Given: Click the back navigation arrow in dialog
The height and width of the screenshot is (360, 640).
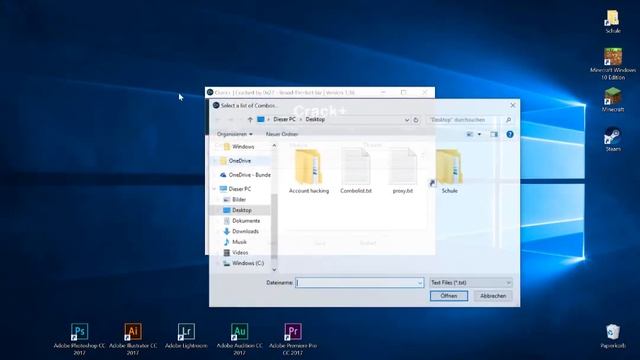Looking at the screenshot, I should [218, 120].
